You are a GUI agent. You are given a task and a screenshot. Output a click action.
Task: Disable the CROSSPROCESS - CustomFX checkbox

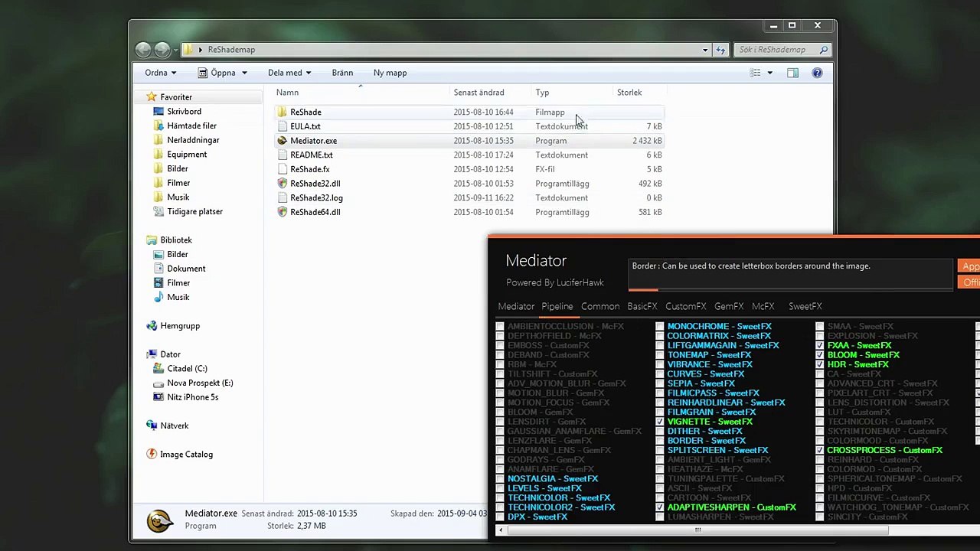click(x=820, y=451)
